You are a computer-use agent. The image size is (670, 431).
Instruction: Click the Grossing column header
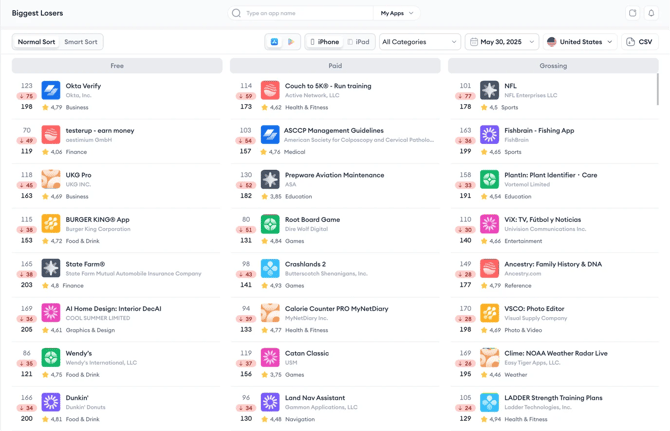pyautogui.click(x=553, y=66)
